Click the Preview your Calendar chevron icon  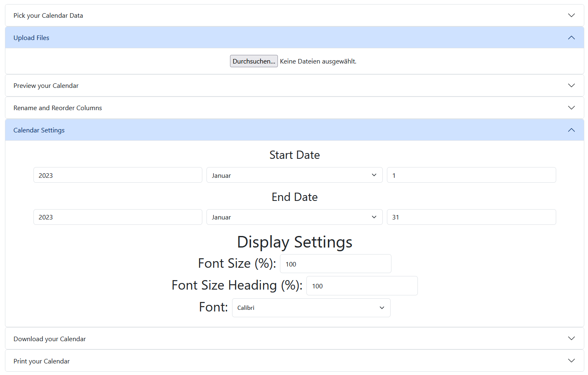tap(571, 85)
